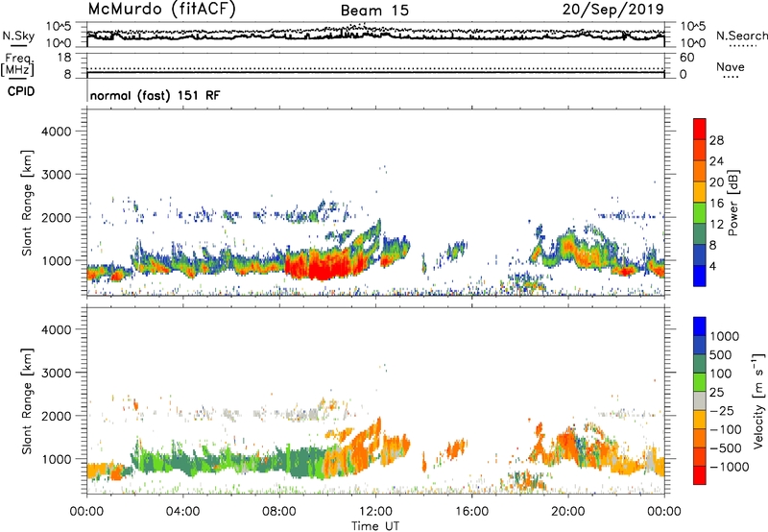Click the "16:00" time tick label
The height and width of the screenshot is (532, 768).
click(471, 512)
